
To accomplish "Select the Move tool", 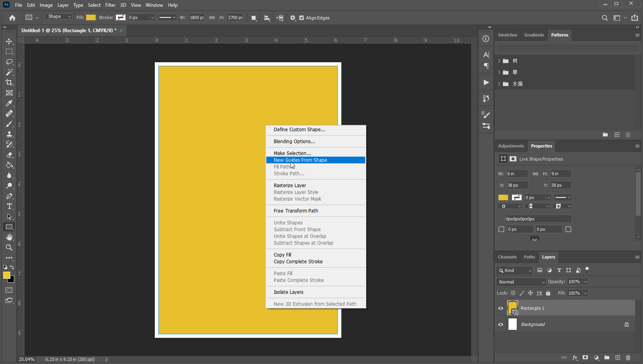I will click(x=9, y=41).
